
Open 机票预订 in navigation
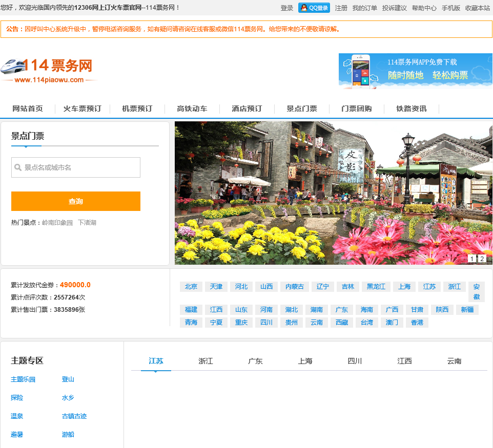click(137, 109)
